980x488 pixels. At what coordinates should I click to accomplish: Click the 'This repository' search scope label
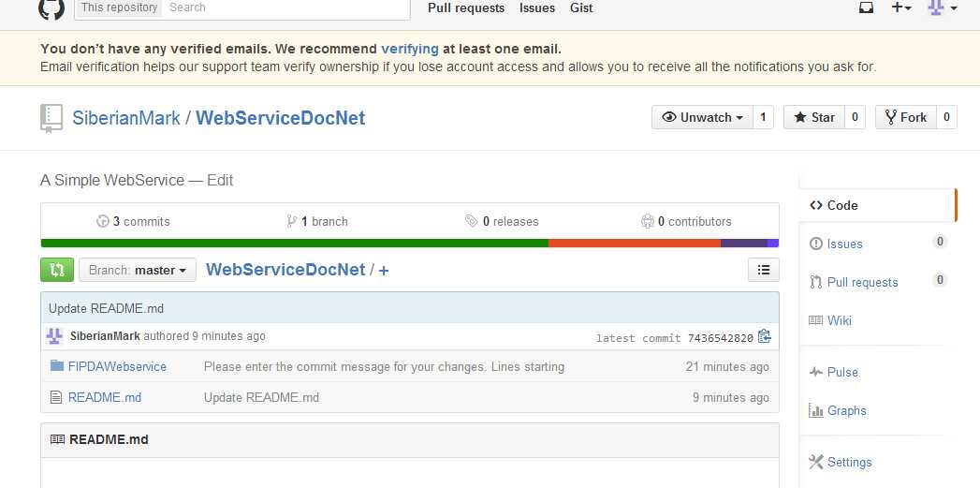(x=119, y=7)
